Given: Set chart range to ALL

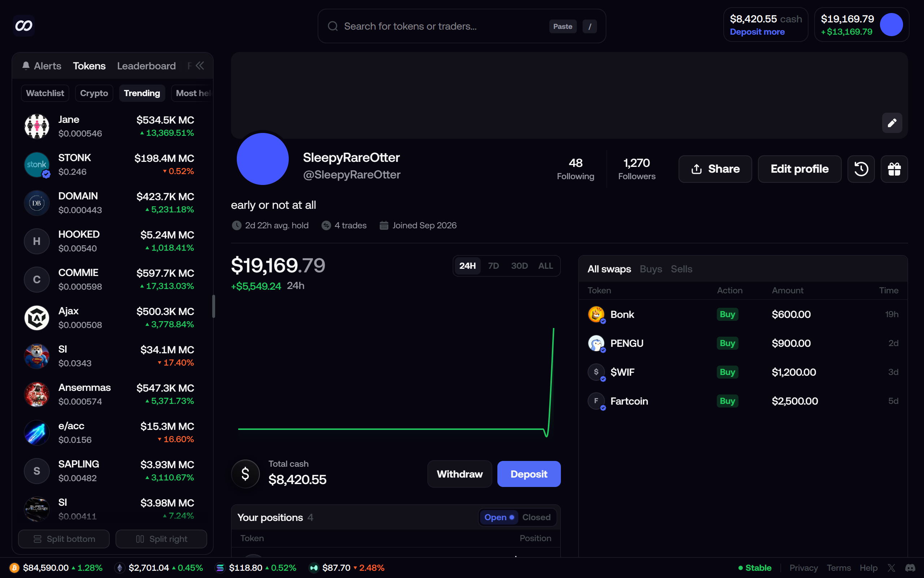Looking at the screenshot, I should 545,266.
